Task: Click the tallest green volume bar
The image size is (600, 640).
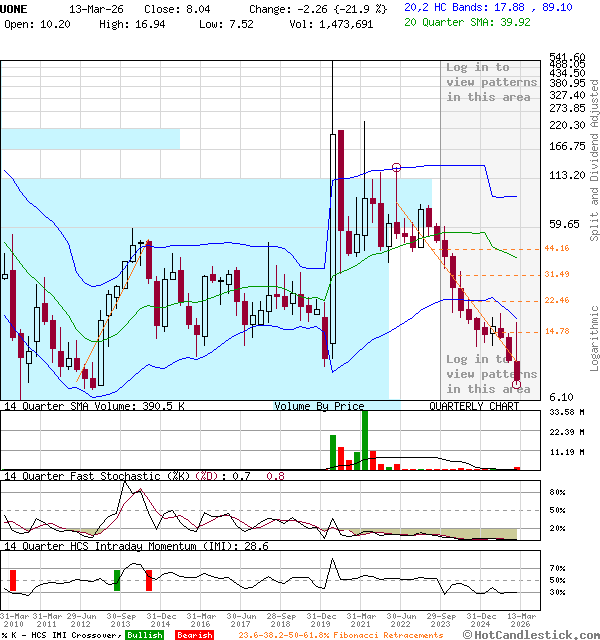Action: (364, 440)
